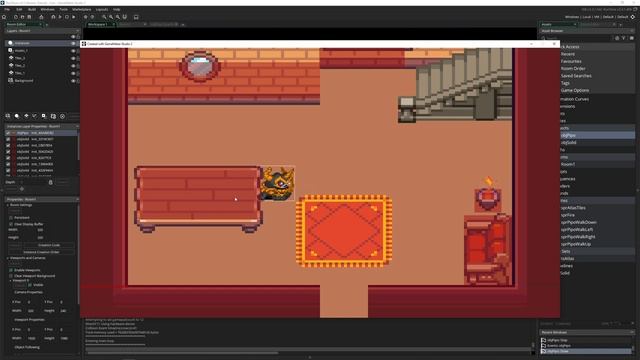Image resolution: width=640 pixels, height=360 pixels.
Task: Hide the Background layer eye icon
Action: click(73, 81)
